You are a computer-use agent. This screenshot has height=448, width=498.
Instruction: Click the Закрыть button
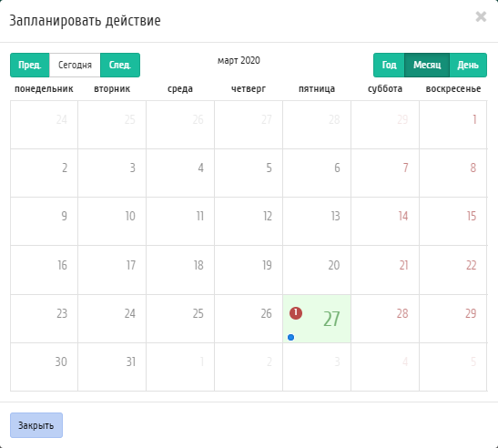point(36,425)
